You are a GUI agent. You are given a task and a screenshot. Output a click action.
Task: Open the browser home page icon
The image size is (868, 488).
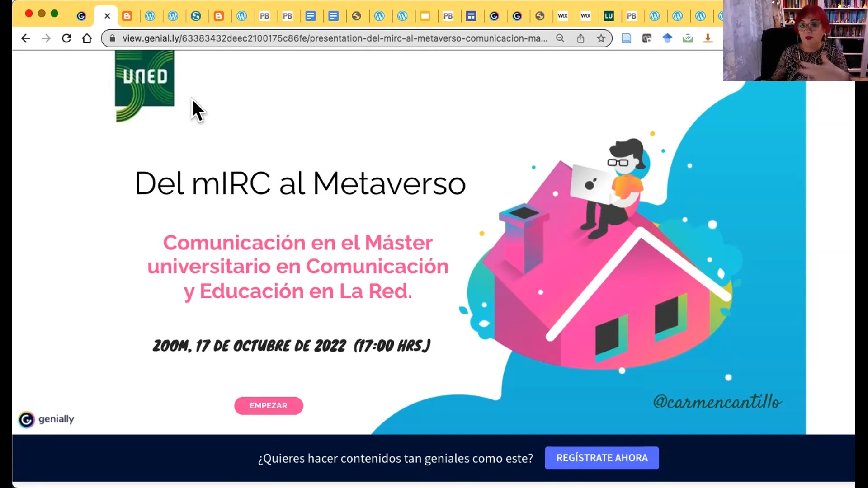pos(87,38)
